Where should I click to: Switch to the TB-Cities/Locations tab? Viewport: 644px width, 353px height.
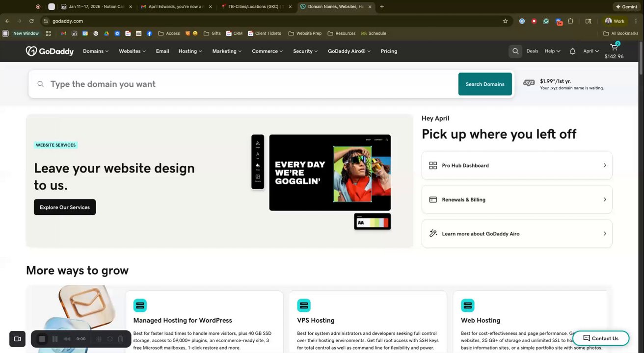tap(256, 7)
